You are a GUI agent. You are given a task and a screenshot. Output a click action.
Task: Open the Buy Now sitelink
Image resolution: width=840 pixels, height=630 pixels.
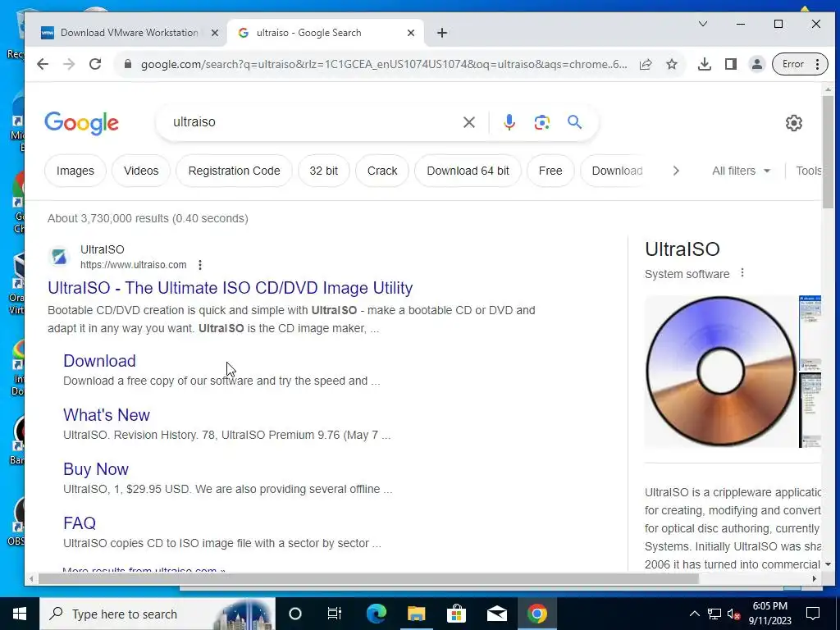(x=96, y=469)
